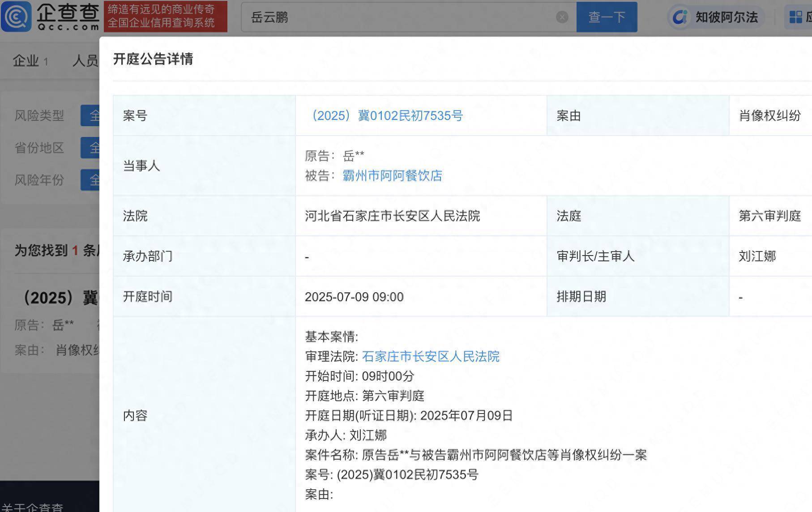Select the 全 filter beside 风险年份
The image size is (812, 512).
(91, 180)
